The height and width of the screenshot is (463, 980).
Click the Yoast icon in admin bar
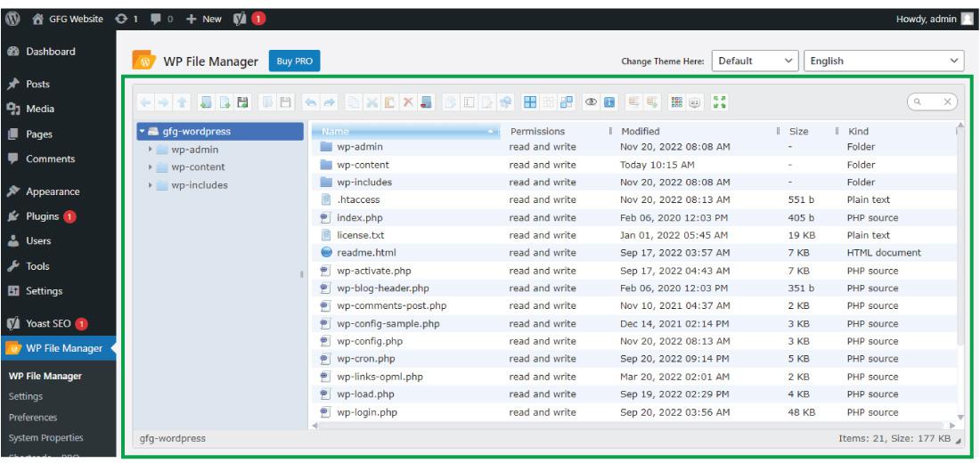pos(240,19)
